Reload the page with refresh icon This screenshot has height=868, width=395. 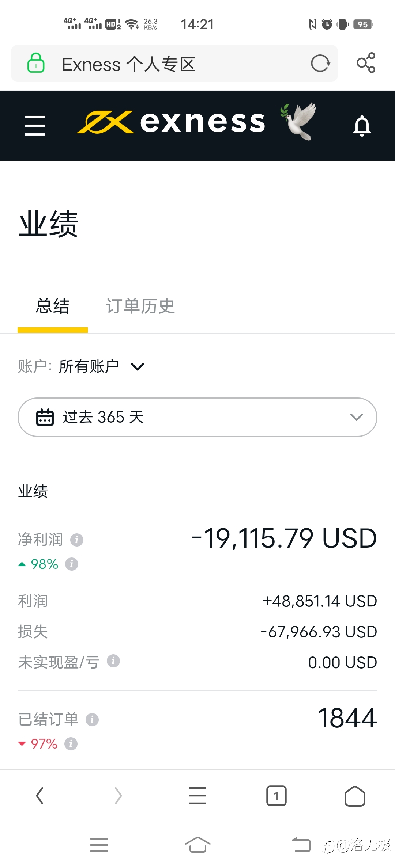point(320,64)
